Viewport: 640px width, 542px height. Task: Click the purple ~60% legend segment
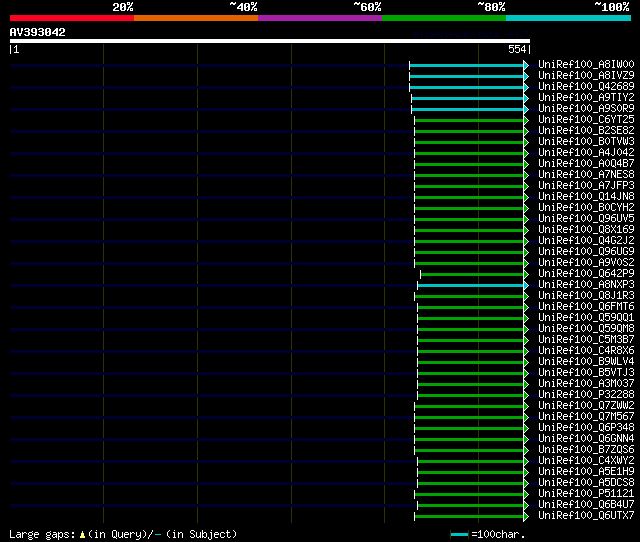(x=320, y=18)
